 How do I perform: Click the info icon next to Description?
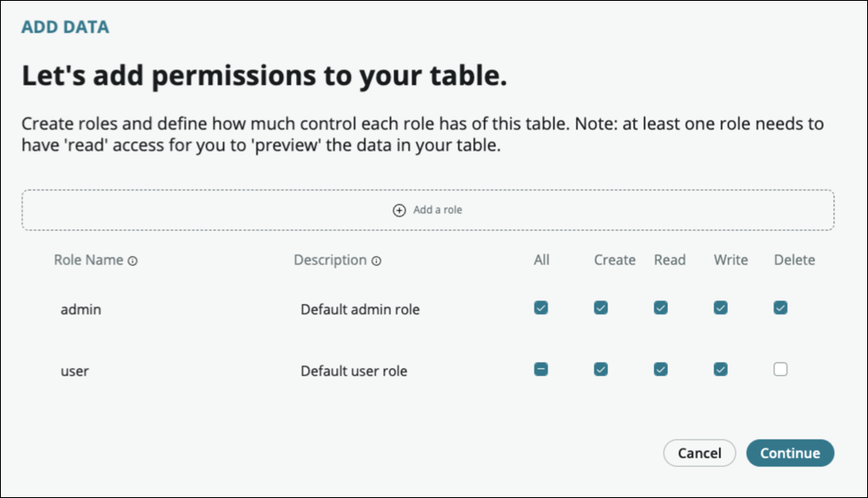point(376,261)
